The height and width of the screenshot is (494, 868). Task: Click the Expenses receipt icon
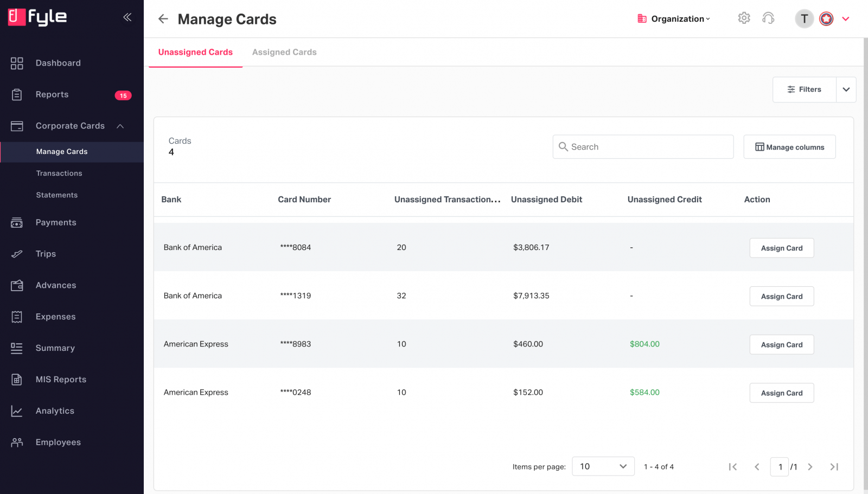16,317
